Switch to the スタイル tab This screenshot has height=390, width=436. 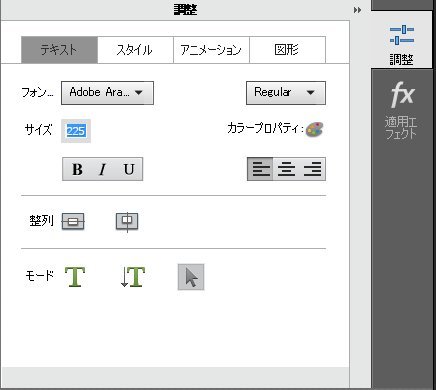(x=135, y=50)
